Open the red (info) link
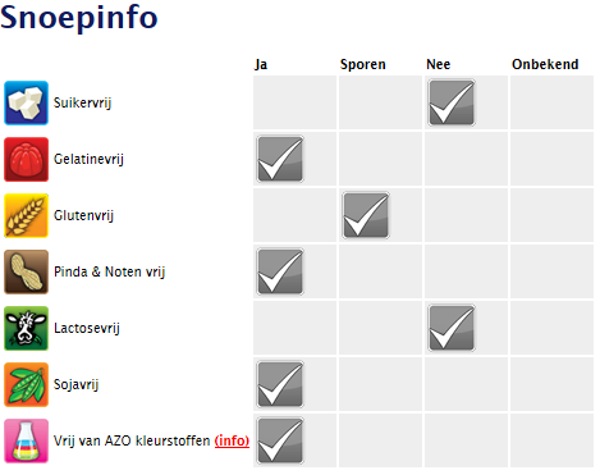600x475 pixels. pos(232,440)
